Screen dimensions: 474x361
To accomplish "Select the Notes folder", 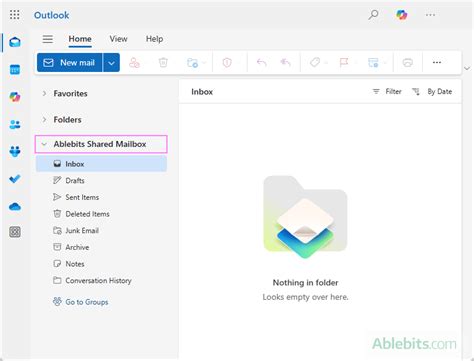I will pyautogui.click(x=101, y=264).
